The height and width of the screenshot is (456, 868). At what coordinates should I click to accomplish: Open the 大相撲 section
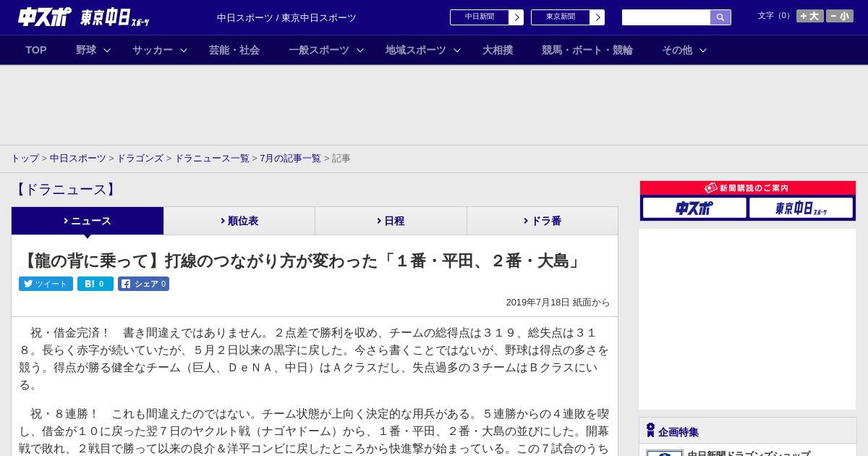click(498, 50)
